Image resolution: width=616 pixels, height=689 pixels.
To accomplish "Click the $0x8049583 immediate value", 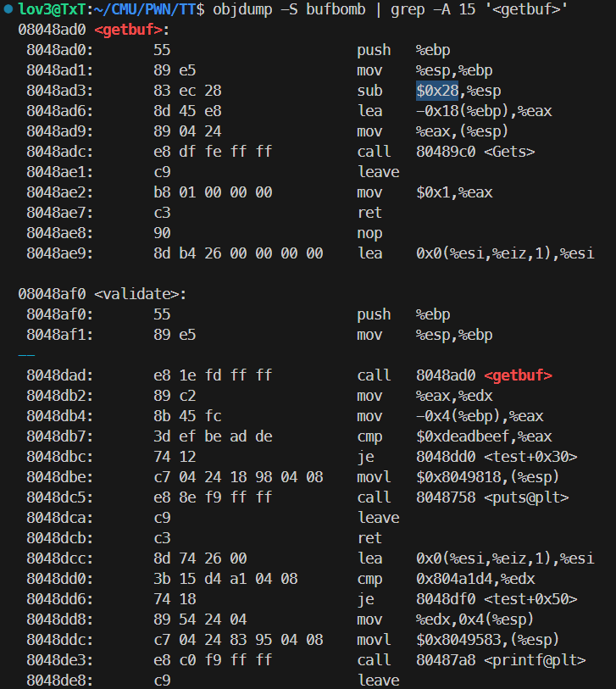I will pos(458,640).
